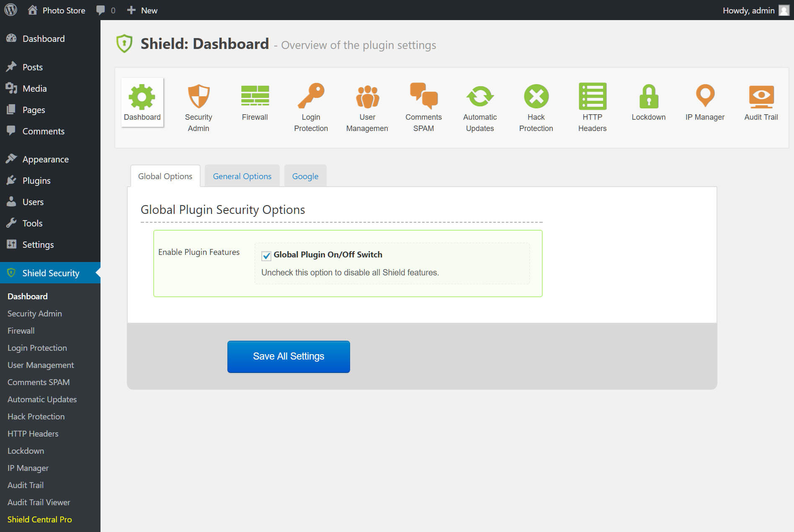Open Shield Central Pro link
Image resolution: width=794 pixels, height=532 pixels.
[40, 519]
